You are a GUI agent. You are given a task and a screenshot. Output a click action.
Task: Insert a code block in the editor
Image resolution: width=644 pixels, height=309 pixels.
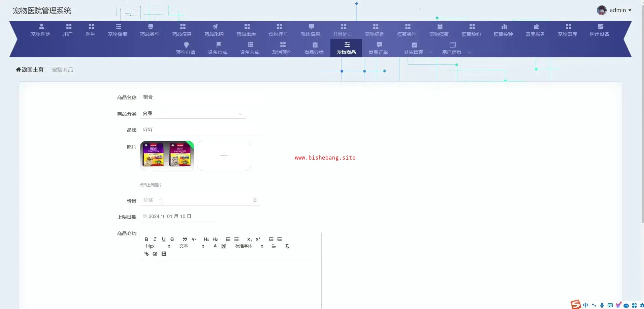coord(194,239)
